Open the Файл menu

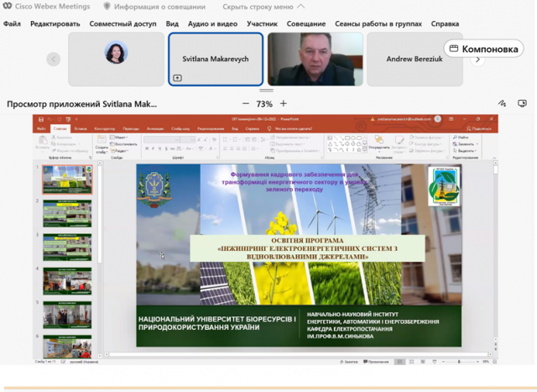[x=12, y=24]
